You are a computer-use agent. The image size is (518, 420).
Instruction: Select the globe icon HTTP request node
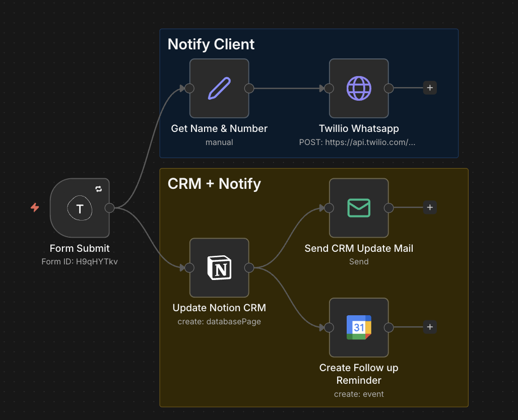359,89
